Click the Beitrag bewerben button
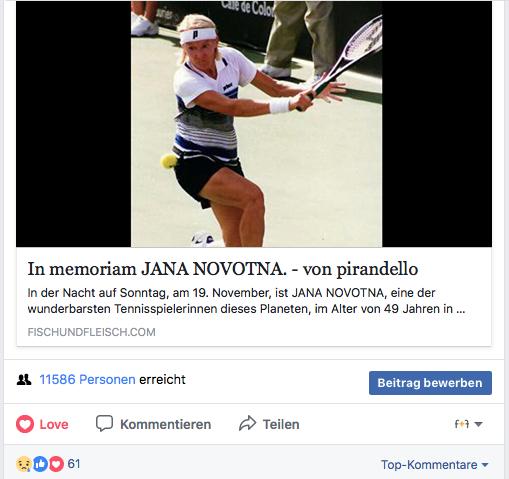The height and width of the screenshot is (479, 509). click(430, 383)
